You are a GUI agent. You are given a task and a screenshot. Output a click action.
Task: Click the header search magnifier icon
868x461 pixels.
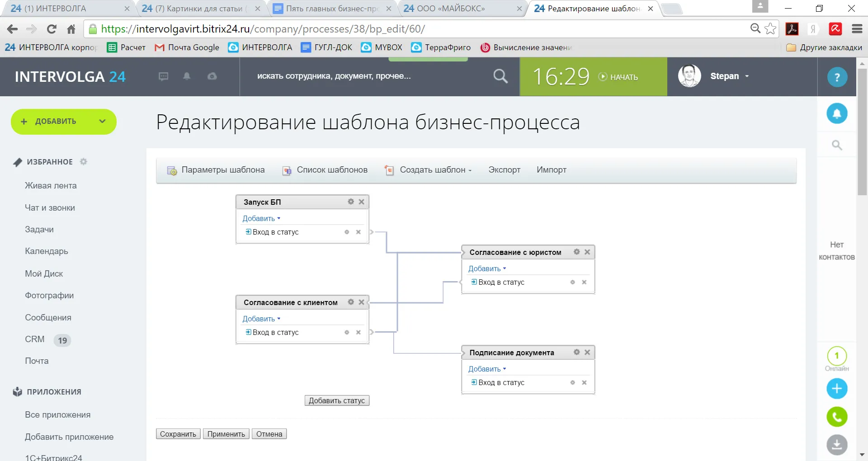pos(500,76)
